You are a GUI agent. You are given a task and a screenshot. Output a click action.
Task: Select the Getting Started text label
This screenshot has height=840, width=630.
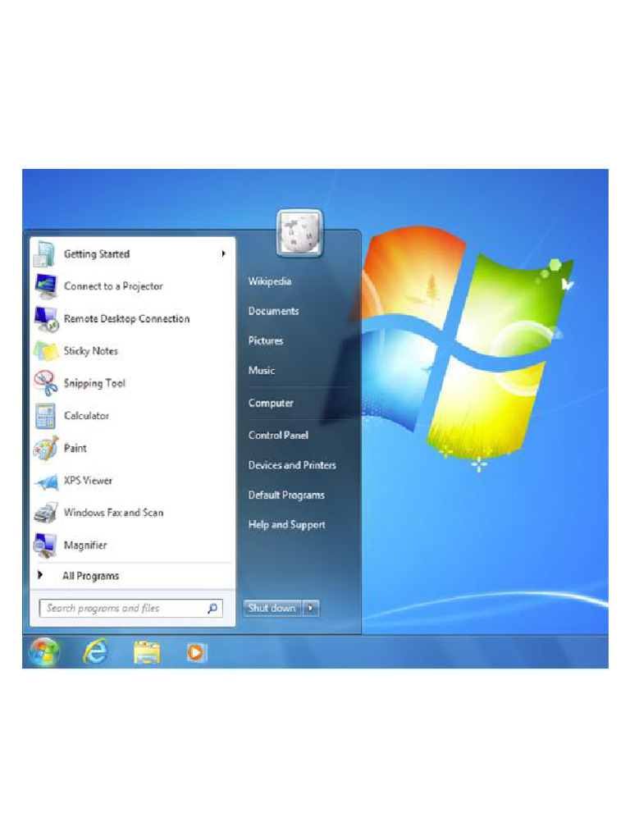coord(97,254)
